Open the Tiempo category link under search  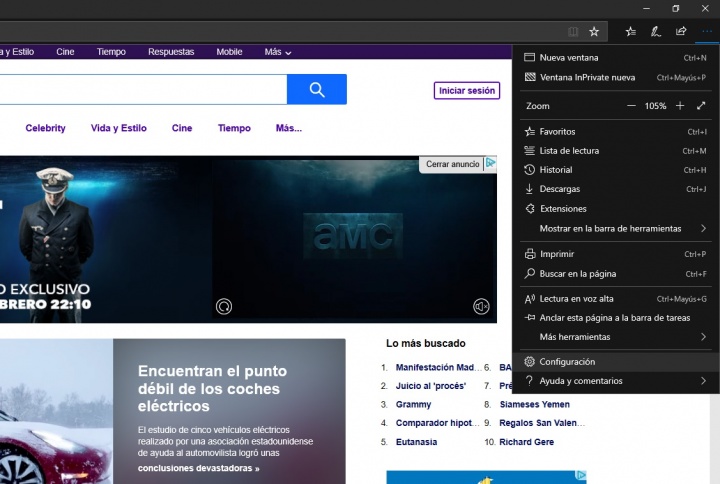click(234, 128)
